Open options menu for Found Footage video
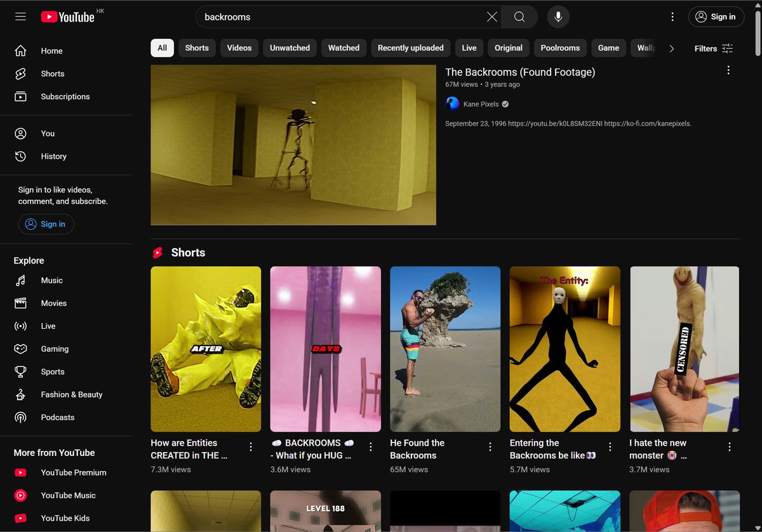Image resolution: width=762 pixels, height=532 pixels. pos(728,70)
